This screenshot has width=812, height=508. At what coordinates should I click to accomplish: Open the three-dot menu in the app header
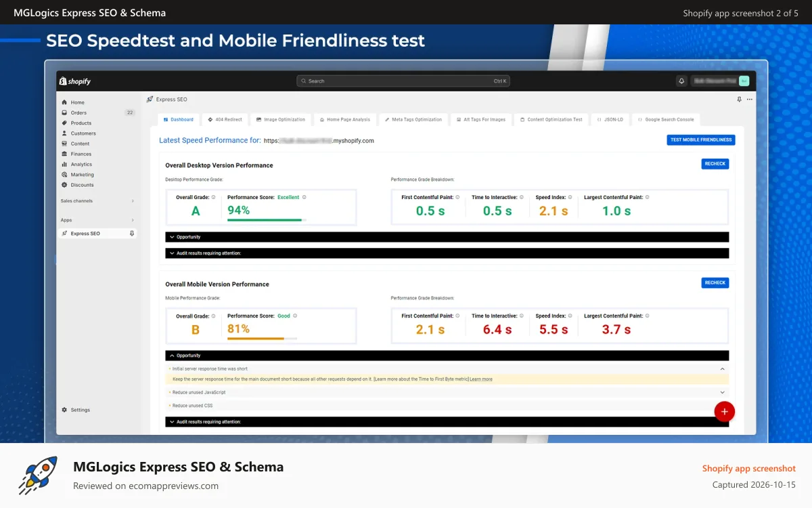click(x=749, y=99)
